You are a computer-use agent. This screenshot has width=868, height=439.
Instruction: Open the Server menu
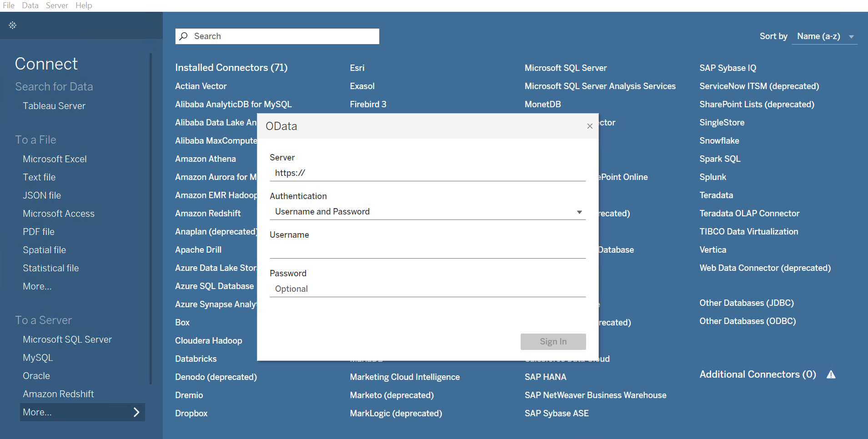pos(57,5)
